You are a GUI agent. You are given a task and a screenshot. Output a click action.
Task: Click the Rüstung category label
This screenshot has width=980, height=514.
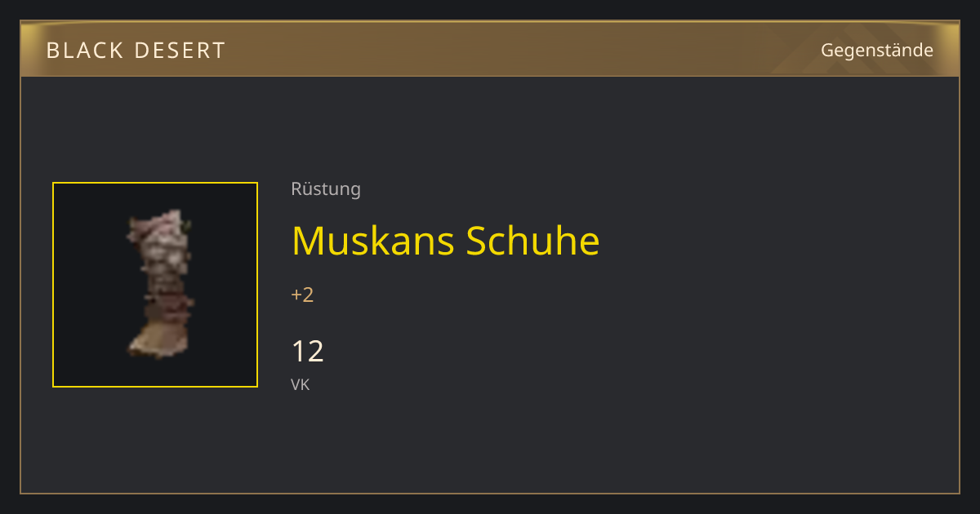[326, 189]
